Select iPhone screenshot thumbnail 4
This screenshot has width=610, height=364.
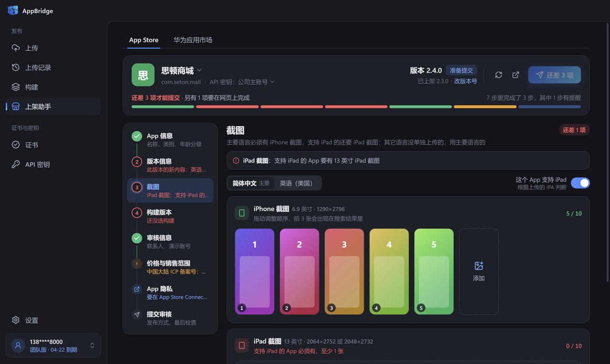(x=389, y=272)
